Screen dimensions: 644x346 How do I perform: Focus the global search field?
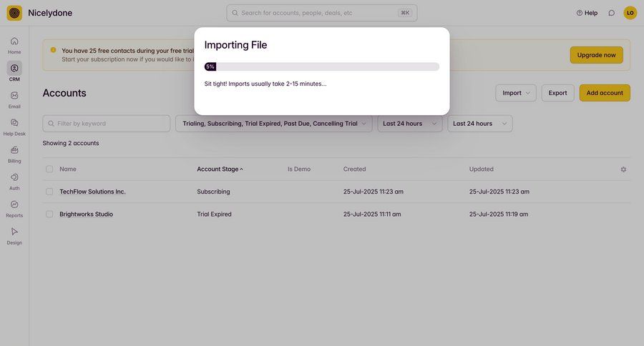(322, 13)
